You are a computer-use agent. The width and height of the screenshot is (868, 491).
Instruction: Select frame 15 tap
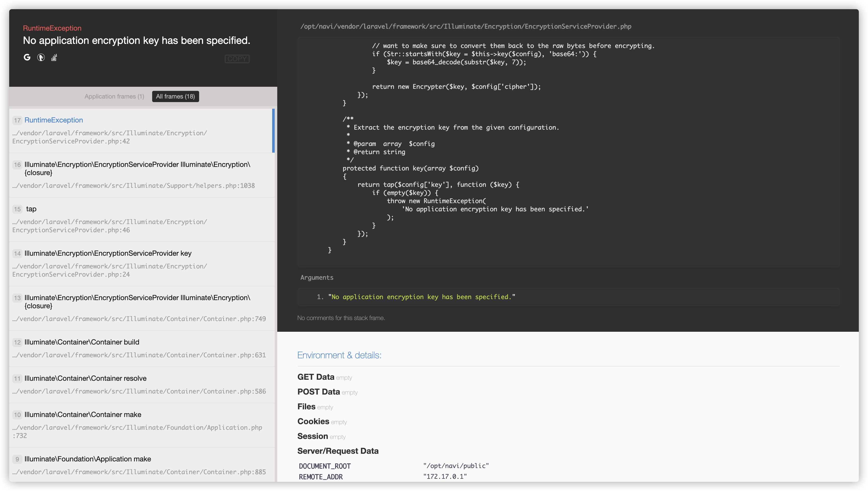[x=142, y=219]
